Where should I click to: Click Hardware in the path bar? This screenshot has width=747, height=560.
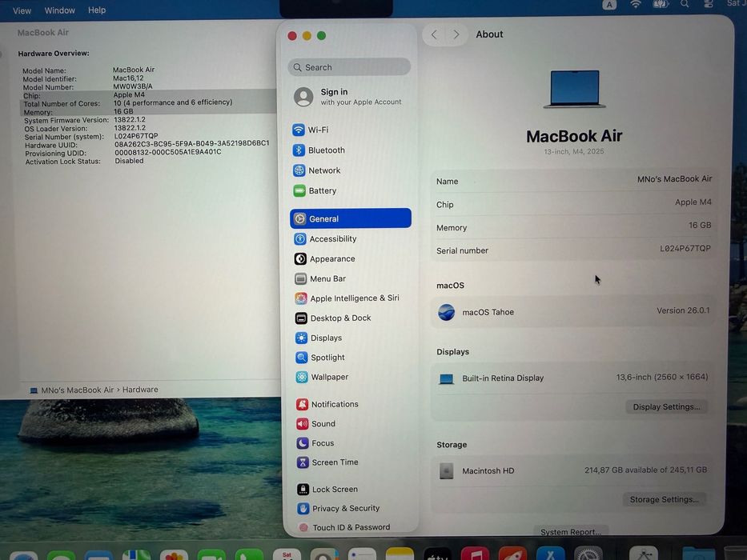tap(140, 390)
